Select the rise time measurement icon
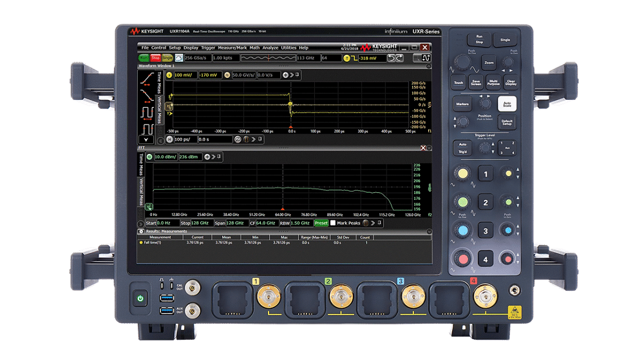The width and height of the screenshot is (644, 363). [147, 79]
